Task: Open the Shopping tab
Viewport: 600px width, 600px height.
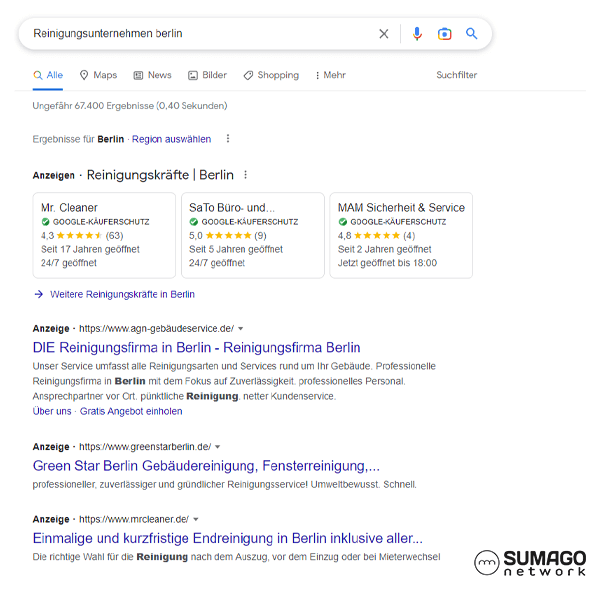Action: [x=271, y=75]
